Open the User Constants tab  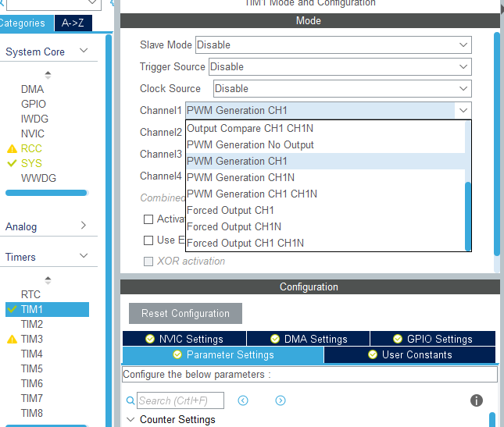click(x=409, y=354)
